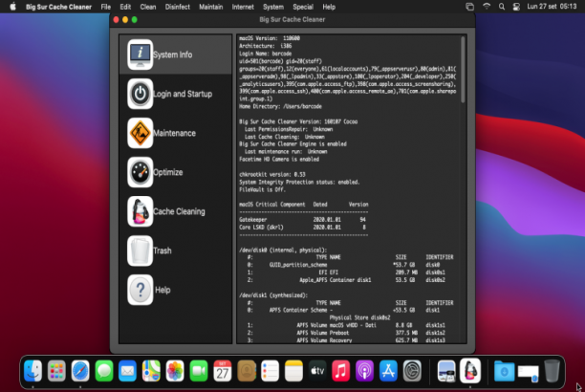Click the 'Core LSKD (dkrl)' row
This screenshot has height=392, width=585.
303,227
